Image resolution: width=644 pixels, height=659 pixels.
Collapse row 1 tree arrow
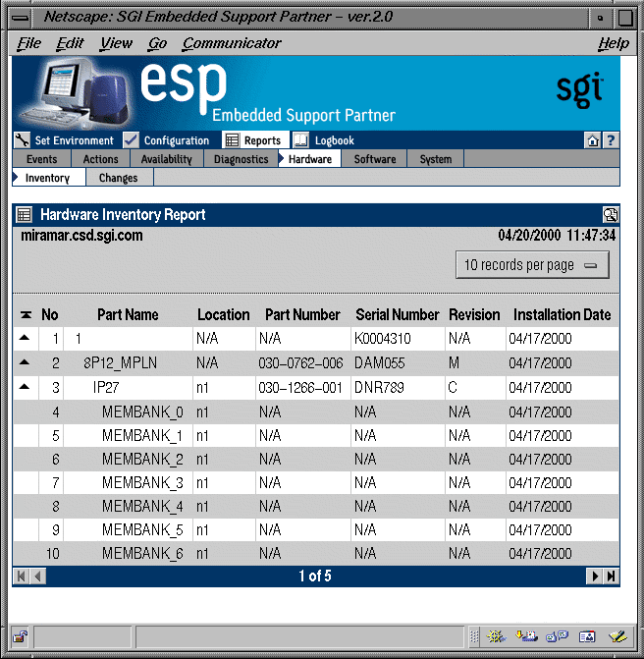[25, 338]
